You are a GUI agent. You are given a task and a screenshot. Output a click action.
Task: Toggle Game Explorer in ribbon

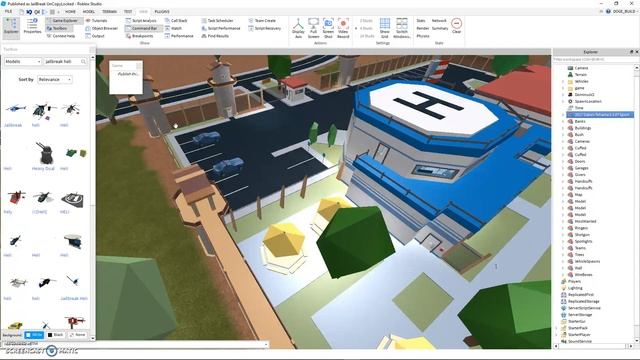[64, 20]
